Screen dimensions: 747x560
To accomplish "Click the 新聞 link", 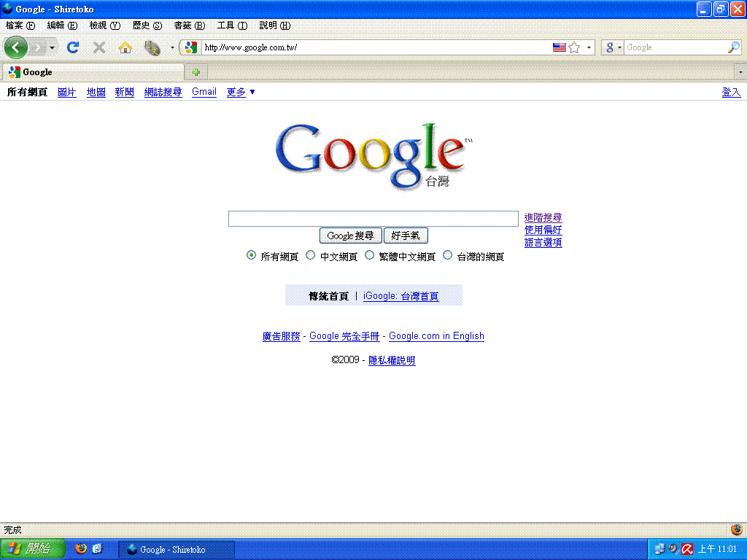I will coord(124,92).
